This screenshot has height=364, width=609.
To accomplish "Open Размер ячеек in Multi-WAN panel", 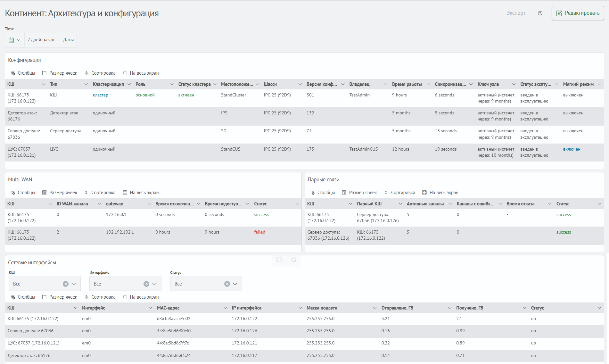I will (x=60, y=193).
